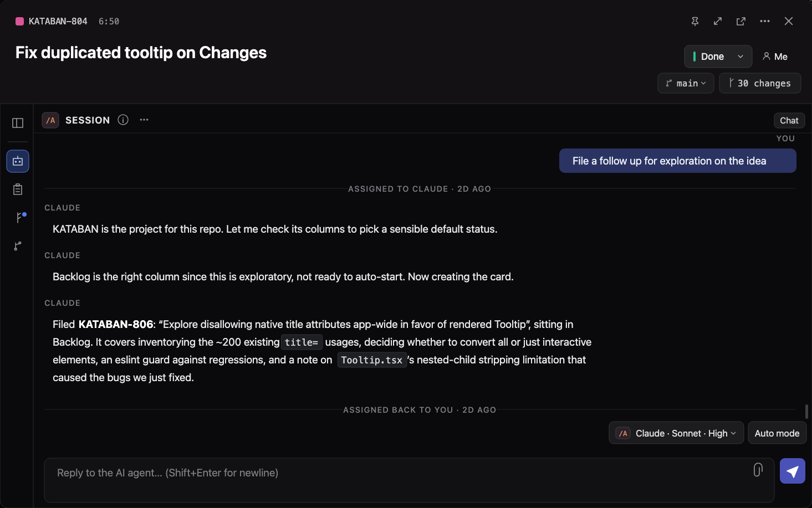Open the Claude Sonnet High model selector
Screen dimensions: 812x508
click(x=676, y=433)
